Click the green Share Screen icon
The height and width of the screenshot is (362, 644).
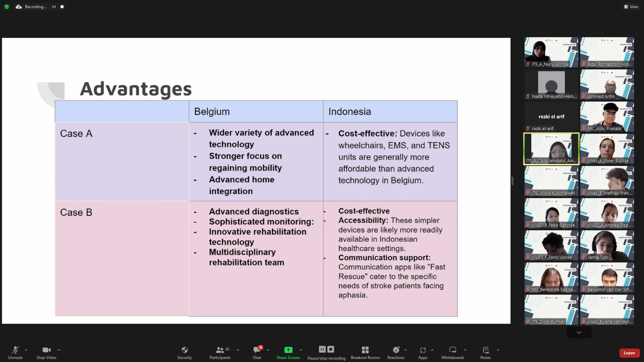(288, 350)
